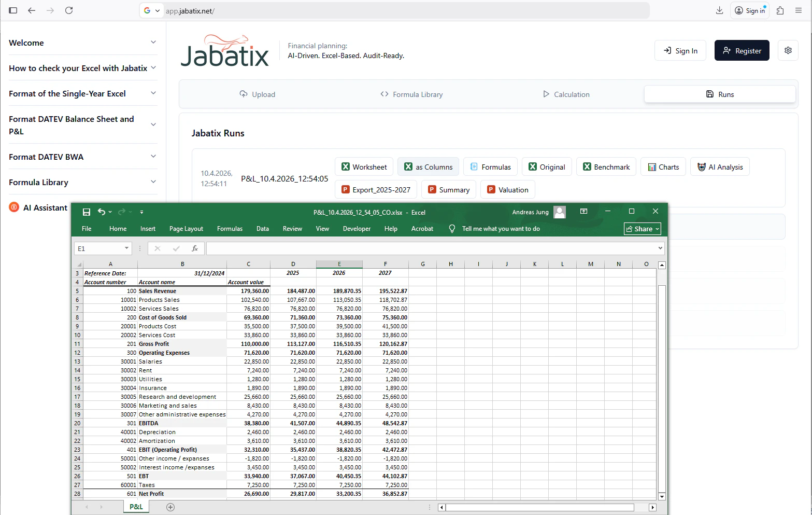The height and width of the screenshot is (515, 812).
Task: Reload the current page
Action: point(69,10)
